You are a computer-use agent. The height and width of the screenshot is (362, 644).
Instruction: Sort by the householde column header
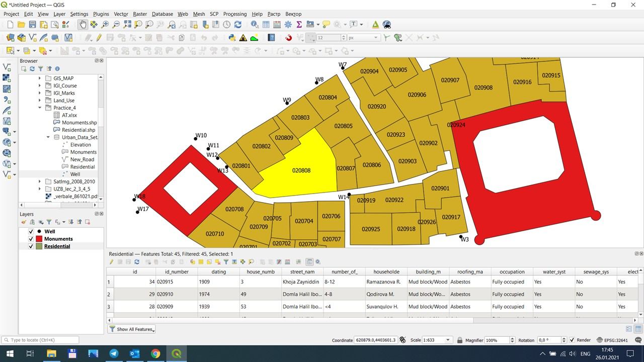click(386, 271)
